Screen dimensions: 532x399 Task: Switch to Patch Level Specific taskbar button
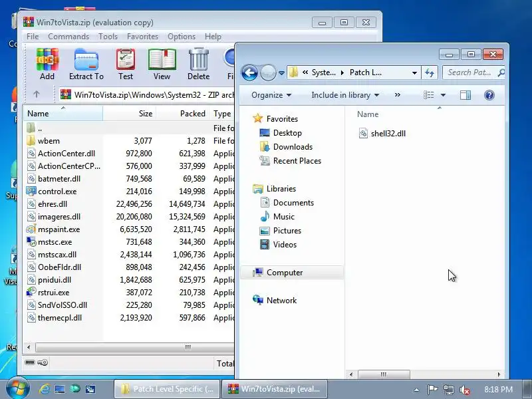click(167, 389)
